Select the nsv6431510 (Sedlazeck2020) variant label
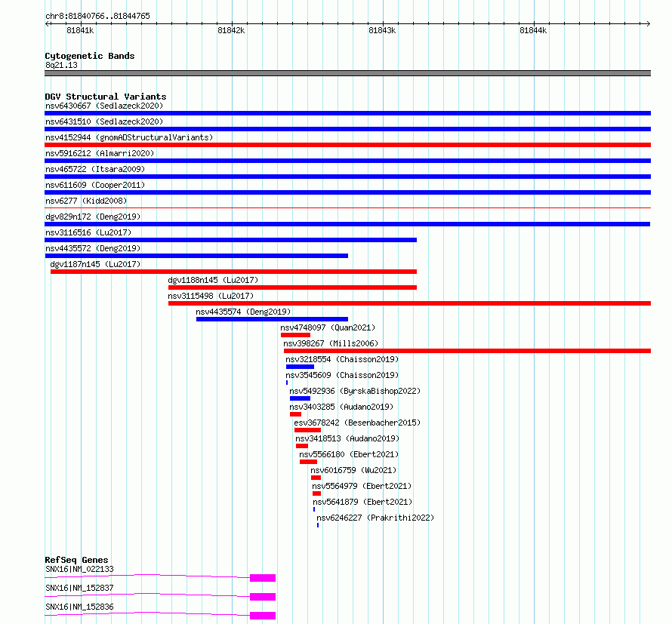 (104, 121)
